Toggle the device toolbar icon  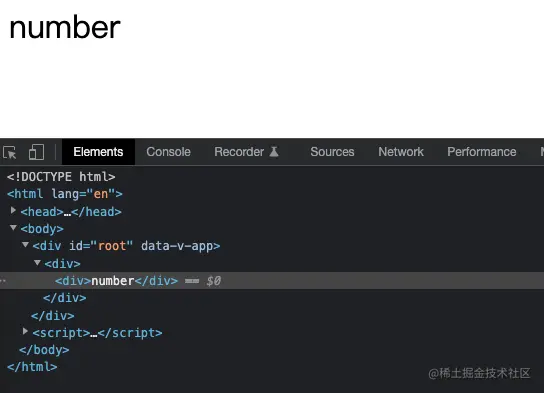[x=36, y=152]
